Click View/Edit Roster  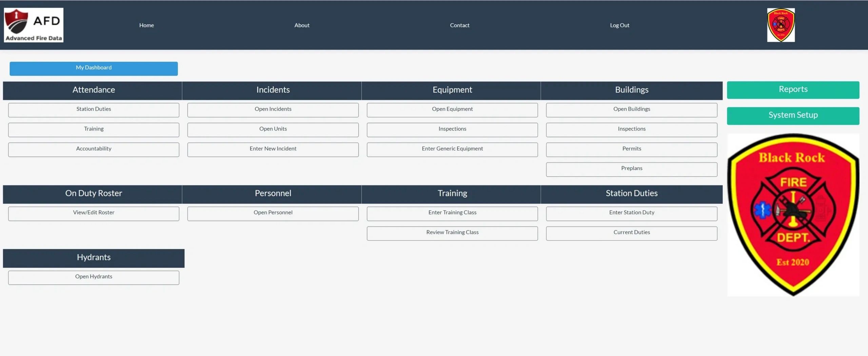pyautogui.click(x=94, y=213)
